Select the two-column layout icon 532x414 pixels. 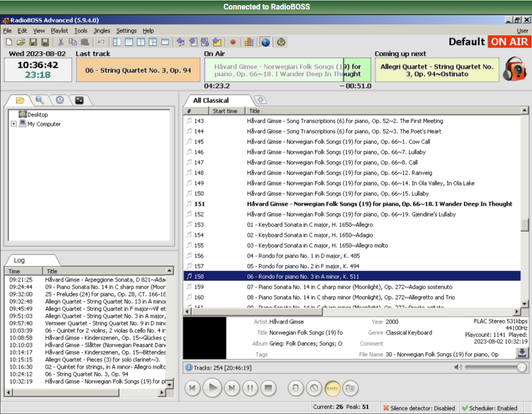point(141,42)
